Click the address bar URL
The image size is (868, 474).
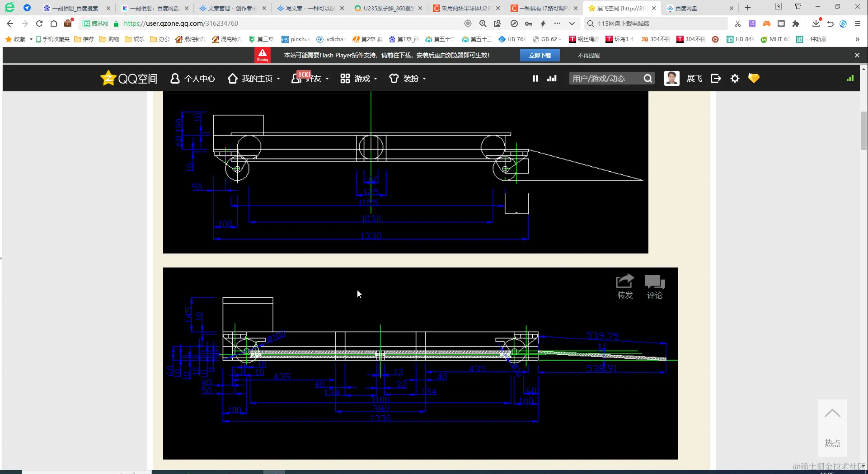tap(181, 23)
